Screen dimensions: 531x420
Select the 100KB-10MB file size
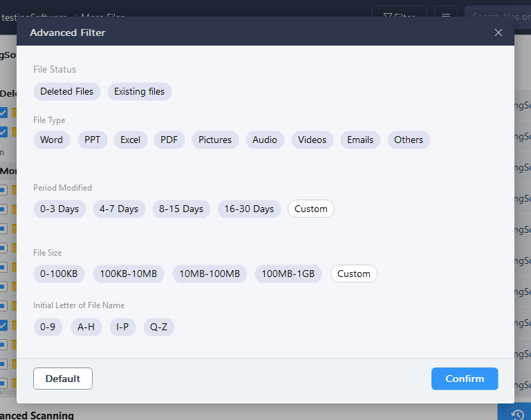point(129,274)
